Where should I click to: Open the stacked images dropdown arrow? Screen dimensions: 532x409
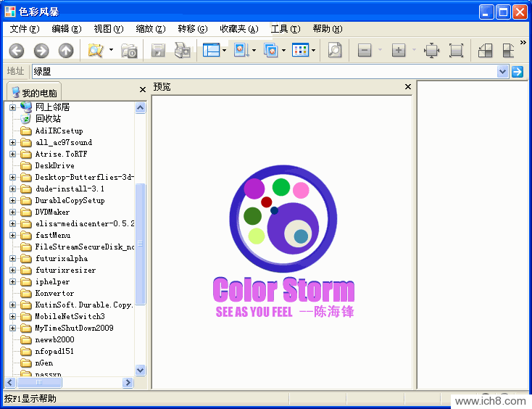(283, 50)
